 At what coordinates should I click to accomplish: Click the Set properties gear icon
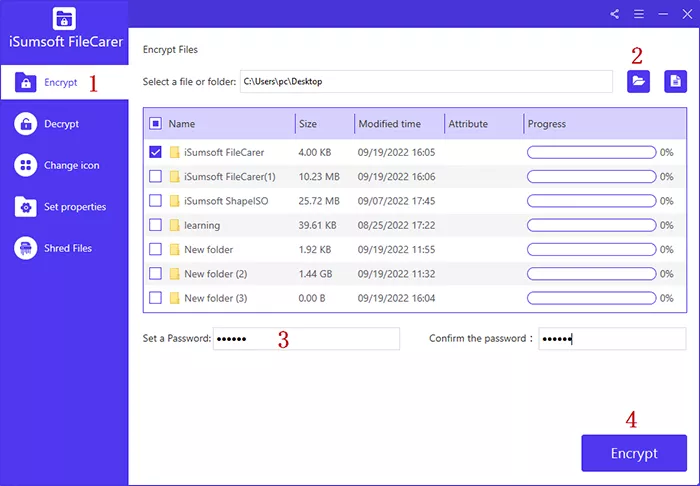pos(25,207)
